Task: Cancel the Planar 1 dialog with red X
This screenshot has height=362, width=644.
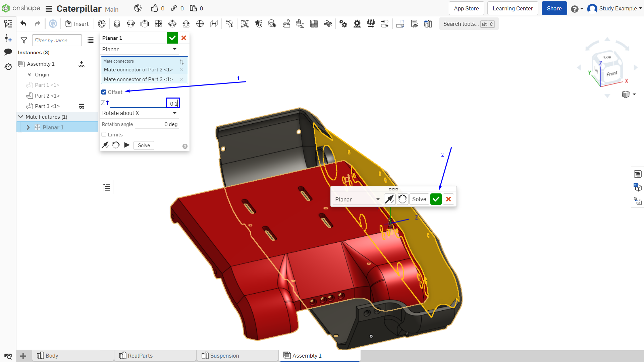Action: tap(184, 38)
